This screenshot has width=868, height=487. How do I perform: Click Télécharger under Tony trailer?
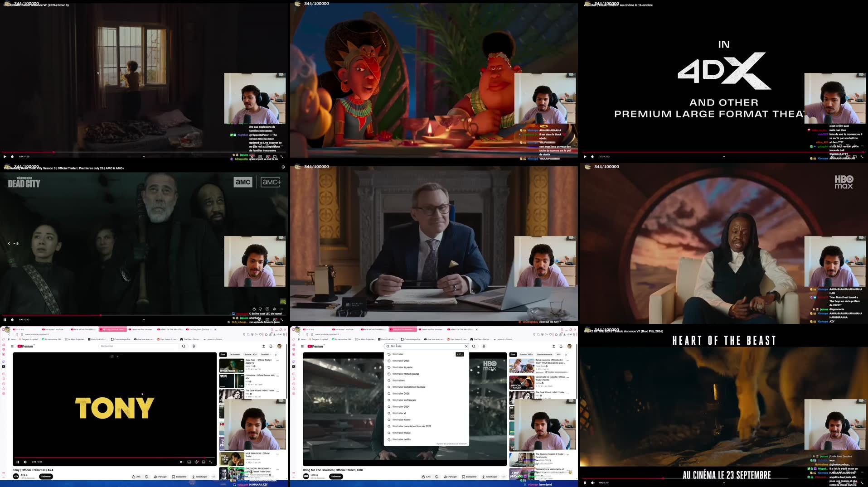tap(199, 477)
